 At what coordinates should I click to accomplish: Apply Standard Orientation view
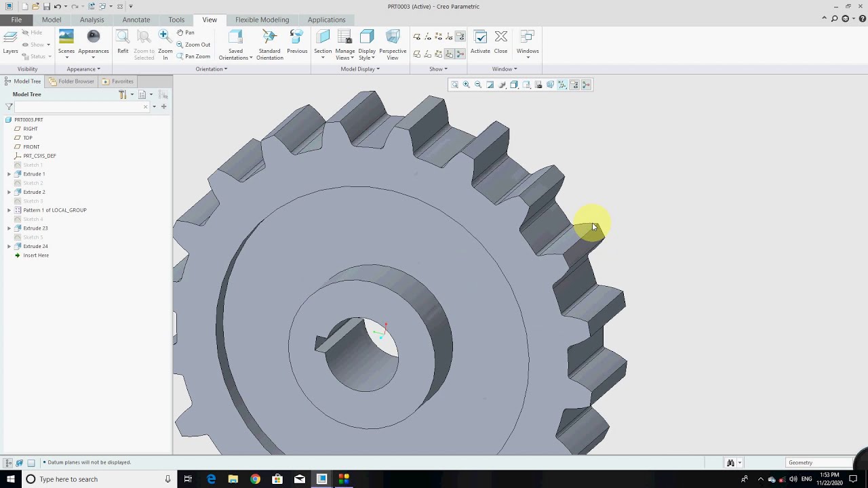269,45
